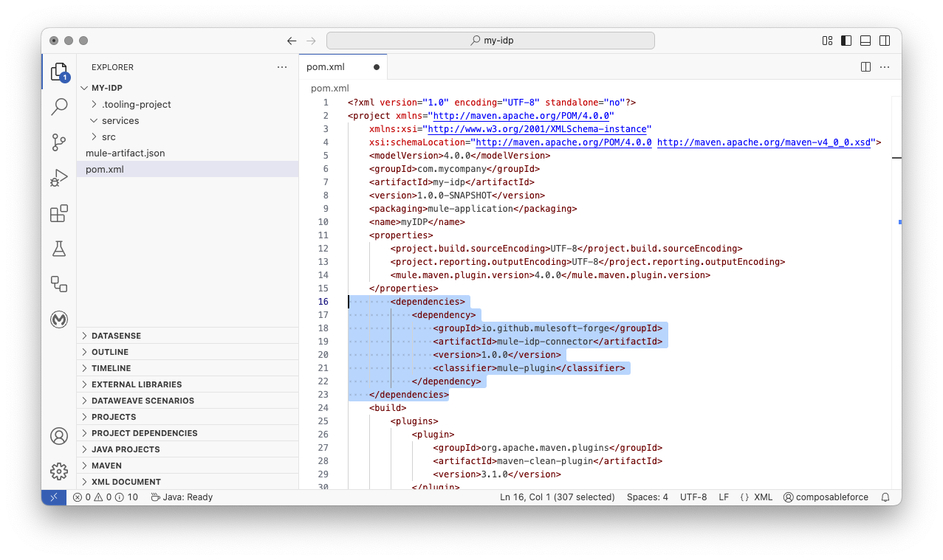
Task: Open the Search panel icon
Action: [x=58, y=106]
